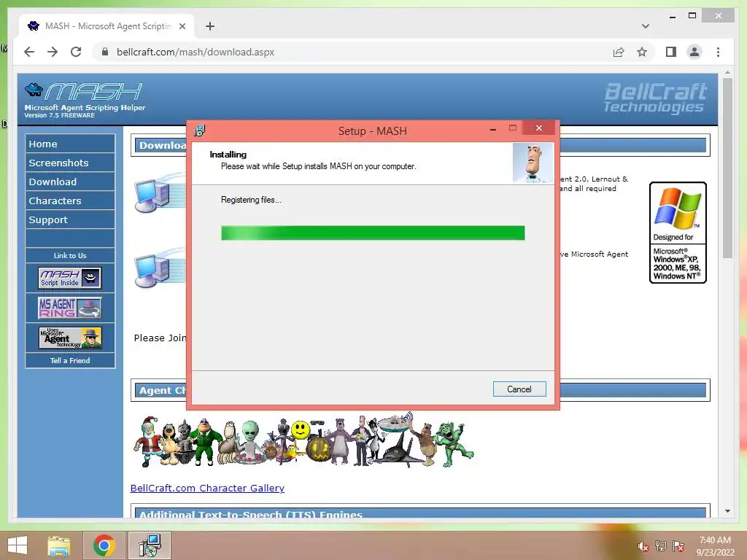Close the Setup - MASH dialog

(539, 128)
